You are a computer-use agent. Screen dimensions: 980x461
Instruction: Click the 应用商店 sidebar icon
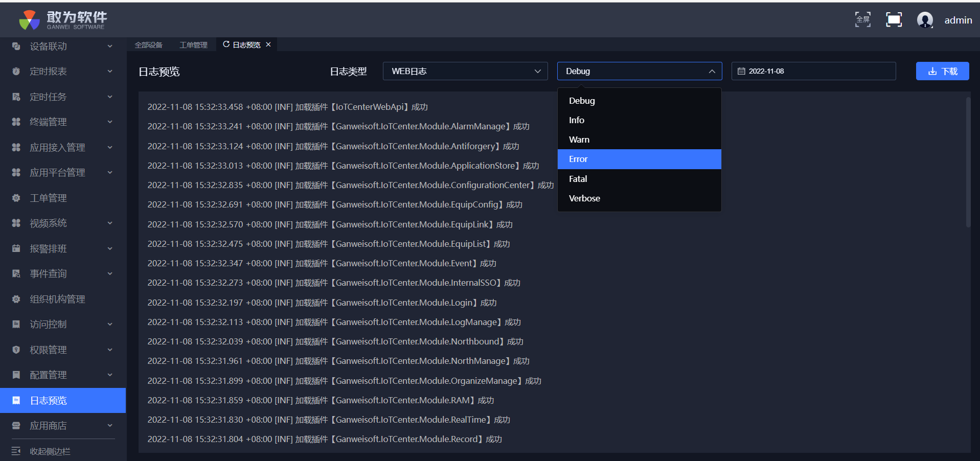(16, 425)
